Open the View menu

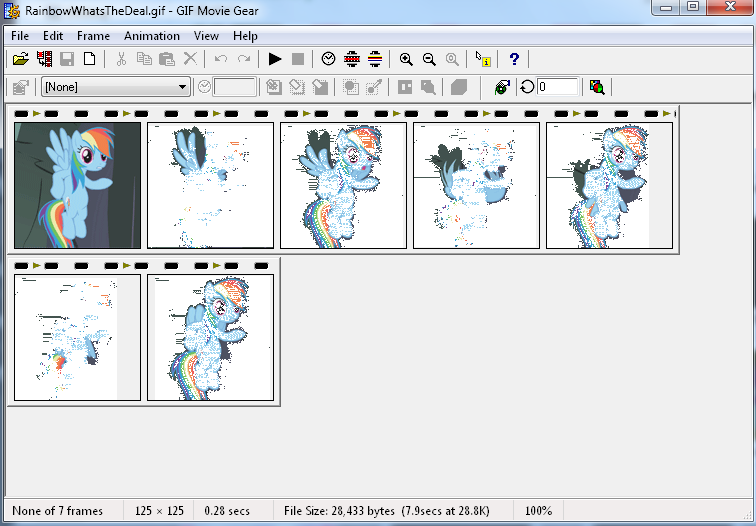coord(206,36)
